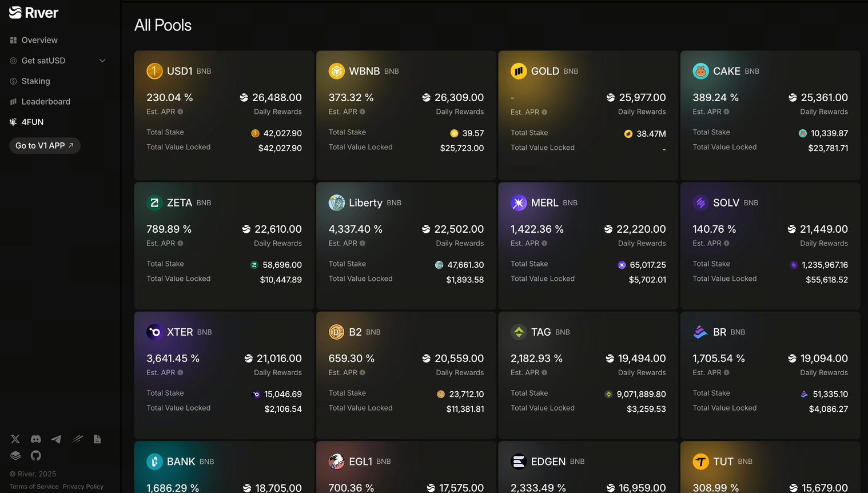Open the Discord icon in sidebar
Viewport: 868px width, 493px height.
click(x=36, y=439)
